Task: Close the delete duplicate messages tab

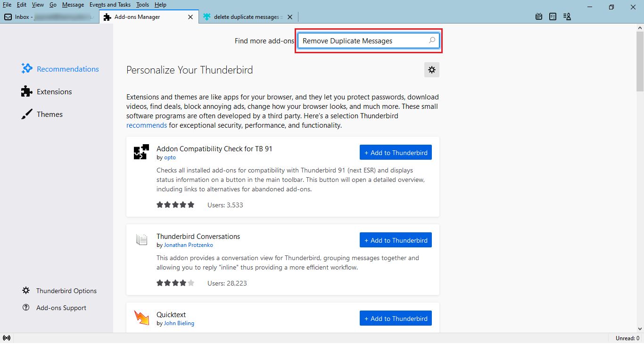Action: [290, 16]
